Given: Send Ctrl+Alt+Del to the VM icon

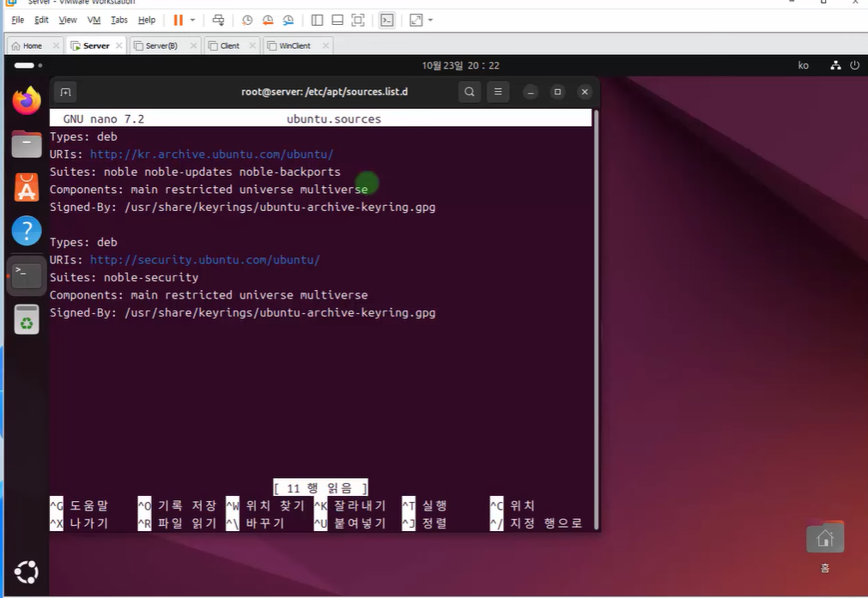Looking at the screenshot, I should click(218, 21).
